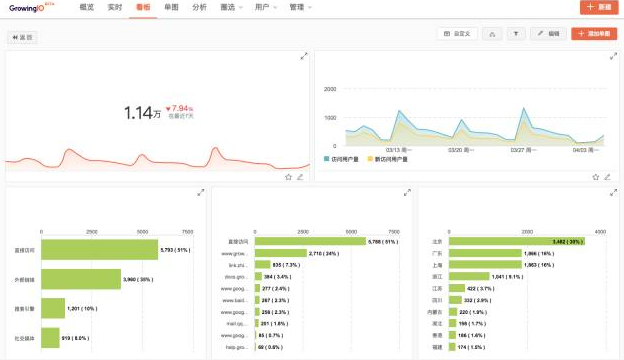Image resolution: width=624 pixels, height=360 pixels.
Task: Open the 自定义 date range selector
Action: (457, 34)
